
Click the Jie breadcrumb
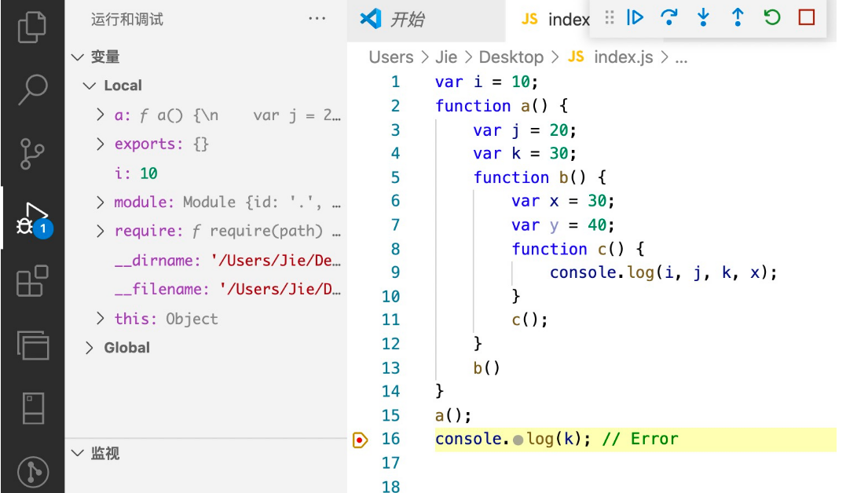point(446,57)
